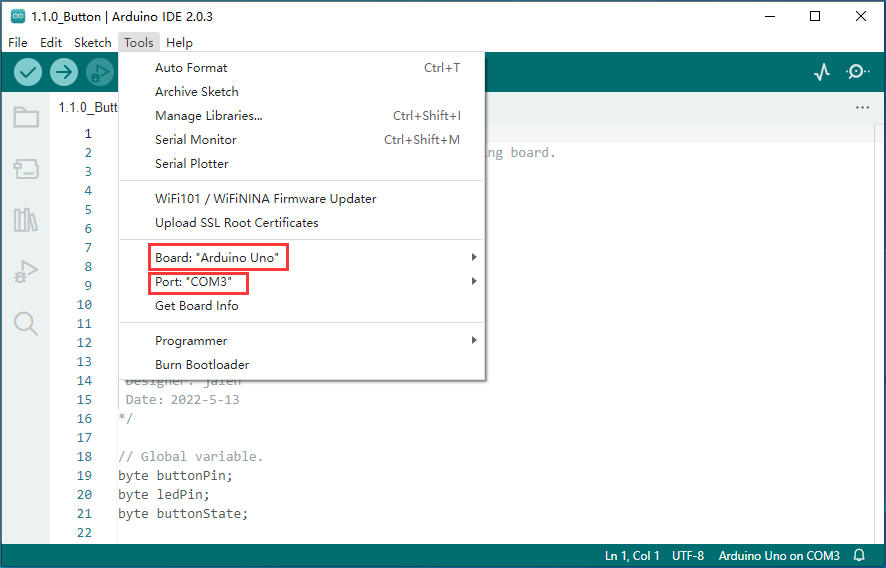
Task: Click Ln 1, Col 1 in status bar
Action: point(632,556)
